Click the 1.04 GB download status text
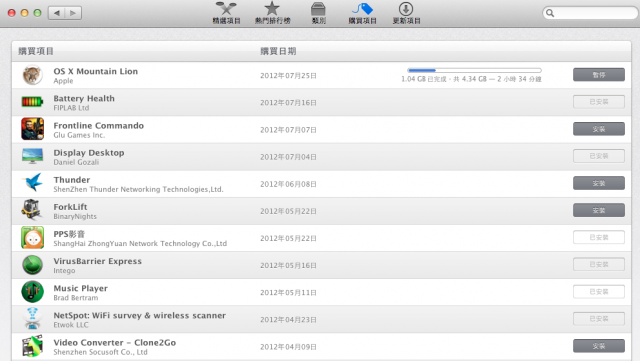Screen dimensions: 640x361 click(x=471, y=79)
